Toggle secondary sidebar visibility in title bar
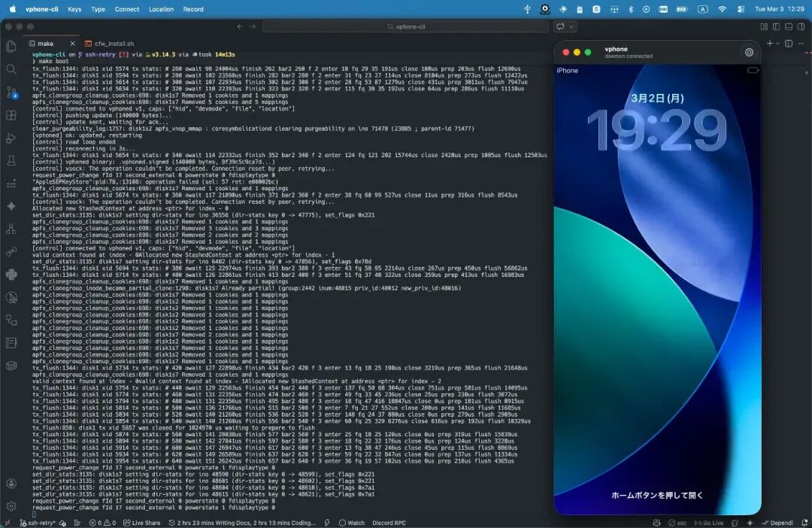The height and width of the screenshot is (528, 812). 801,26
